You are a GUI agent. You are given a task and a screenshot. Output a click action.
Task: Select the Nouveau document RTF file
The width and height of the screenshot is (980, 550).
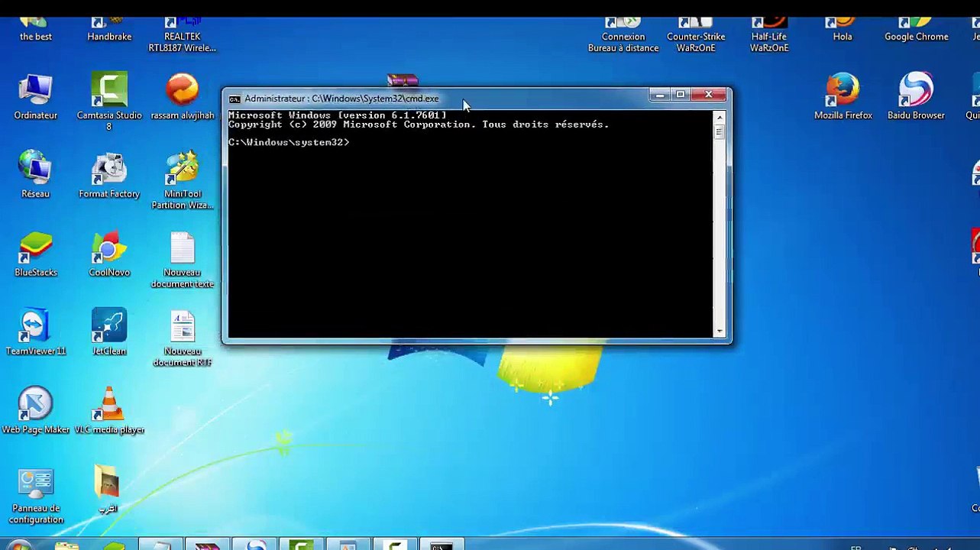[183, 339]
